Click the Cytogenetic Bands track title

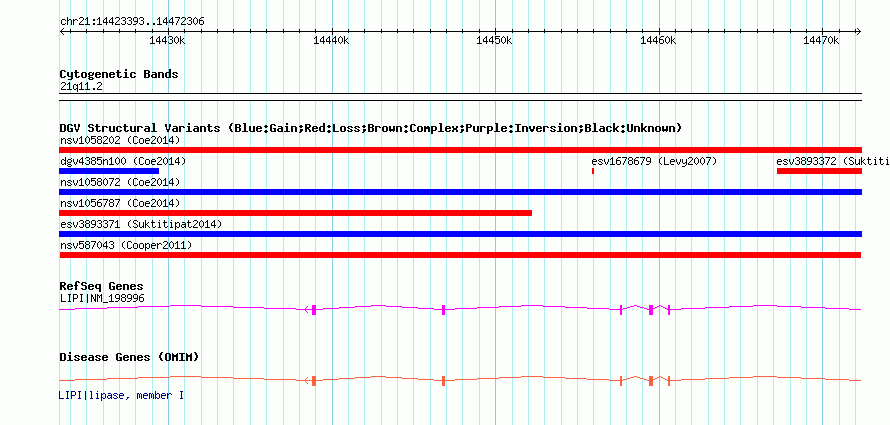point(119,74)
